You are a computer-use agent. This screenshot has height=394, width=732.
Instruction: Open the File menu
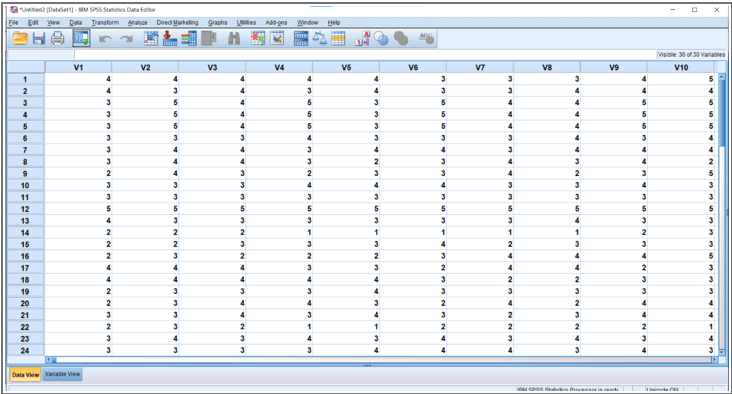pos(13,22)
